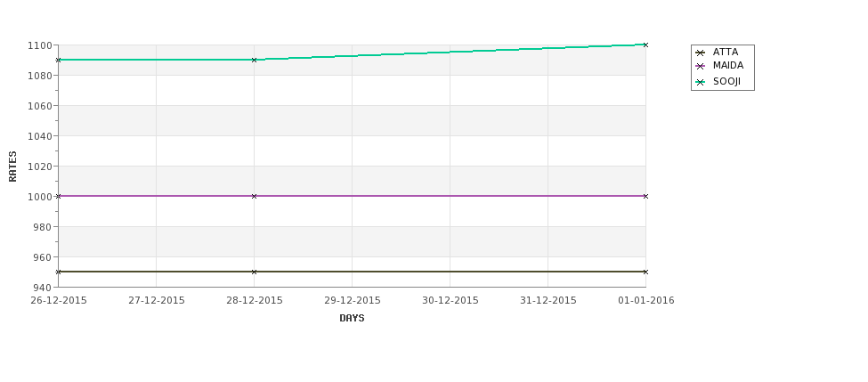Click the DAYS axis title
Viewport: 868px width, 382px height.
pyautogui.click(x=352, y=319)
